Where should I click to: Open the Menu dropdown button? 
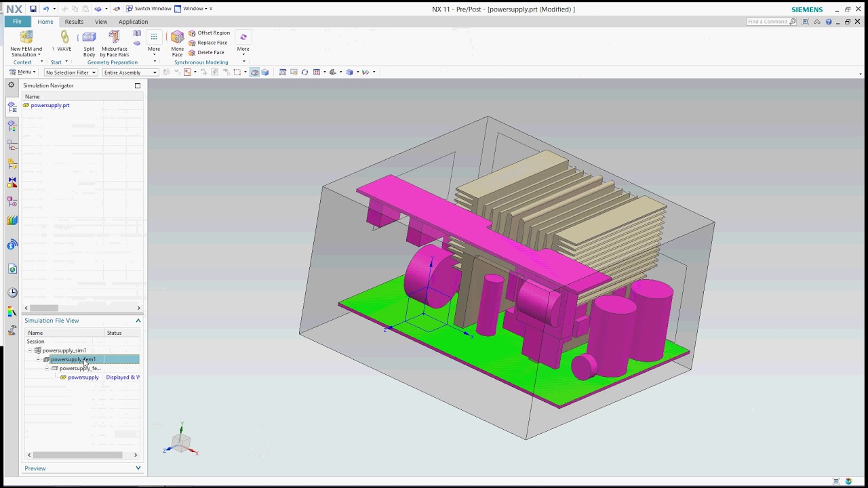pos(22,72)
